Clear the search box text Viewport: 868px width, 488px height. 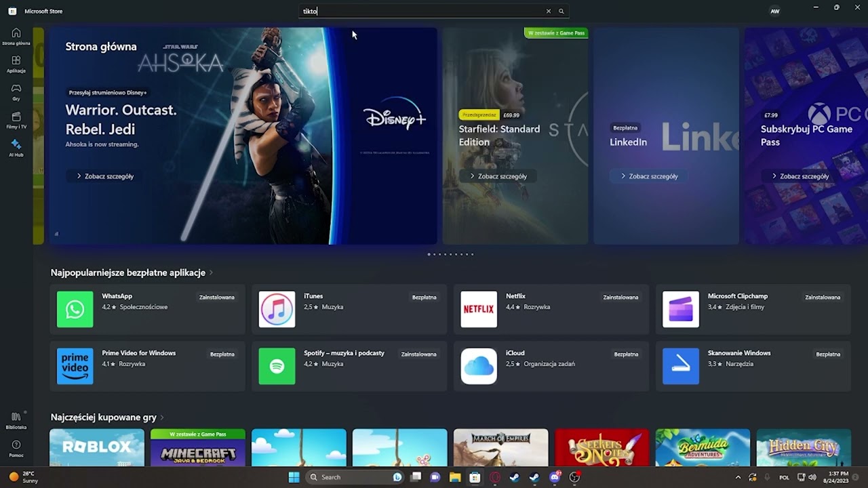pos(549,11)
